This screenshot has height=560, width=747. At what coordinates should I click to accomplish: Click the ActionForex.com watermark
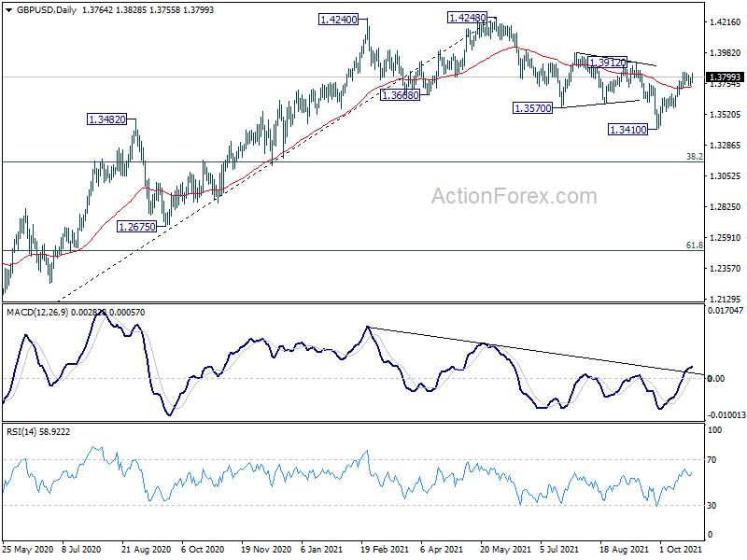(514, 196)
